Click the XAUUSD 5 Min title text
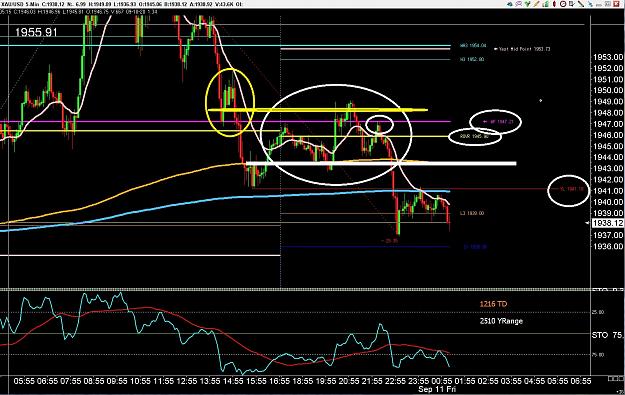Screen dimensions: 625x395 click(20, 4)
